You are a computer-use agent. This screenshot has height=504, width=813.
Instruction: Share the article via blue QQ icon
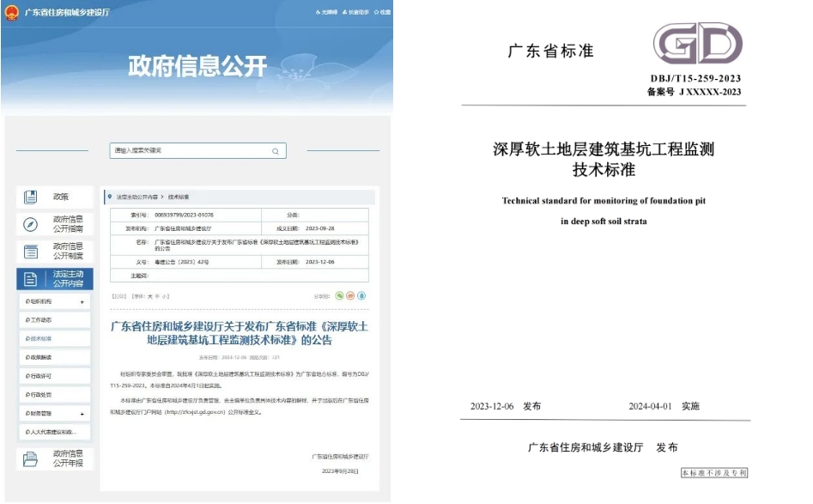pyautogui.click(x=362, y=295)
